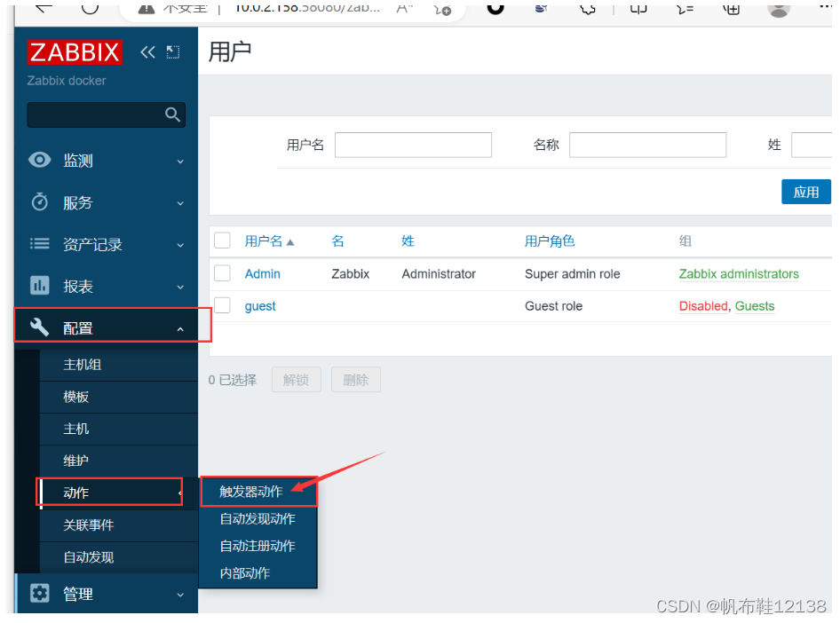Expand the 报表 menu chevron
The width and height of the screenshot is (840, 623).
pos(180,287)
